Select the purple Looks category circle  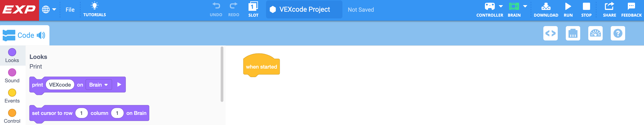[x=12, y=52]
